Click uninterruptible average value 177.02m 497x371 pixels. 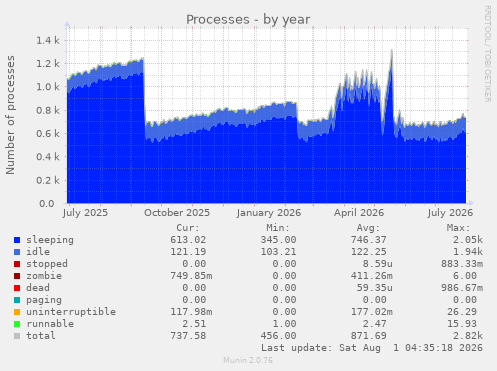(x=371, y=312)
